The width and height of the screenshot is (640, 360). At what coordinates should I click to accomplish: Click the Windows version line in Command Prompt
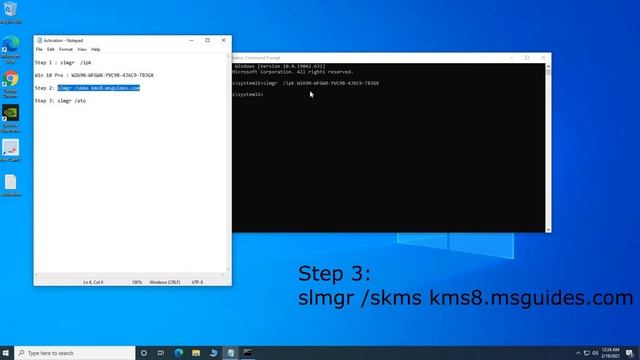click(280, 66)
